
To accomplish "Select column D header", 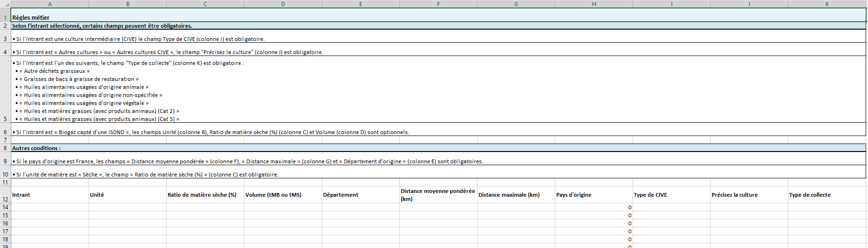I will 283,4.
